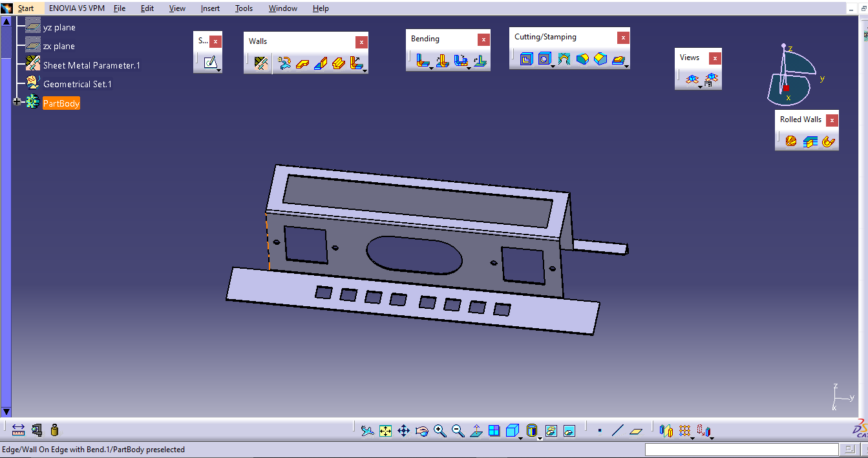Select the Wall On Edge tool
This screenshot has height=458, width=868.
(x=321, y=63)
